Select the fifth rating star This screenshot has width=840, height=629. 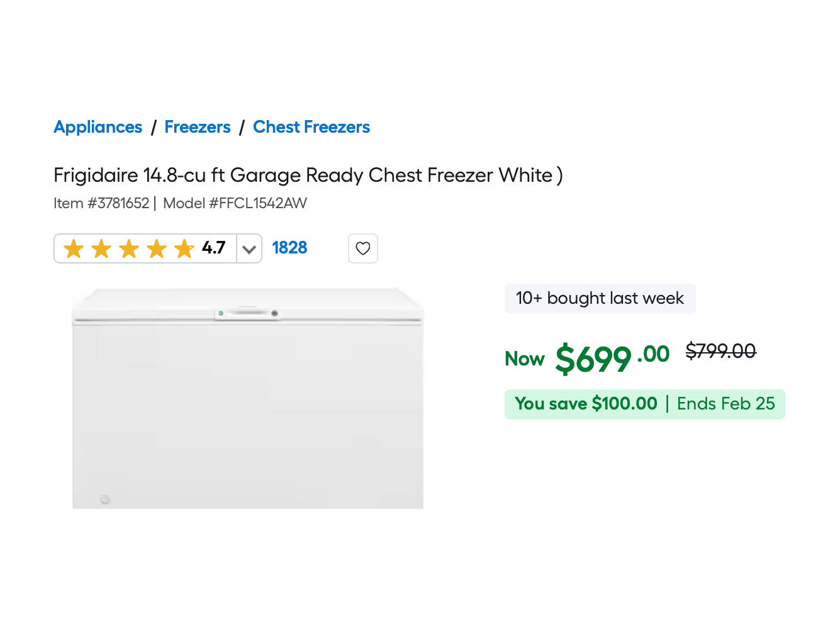184,248
